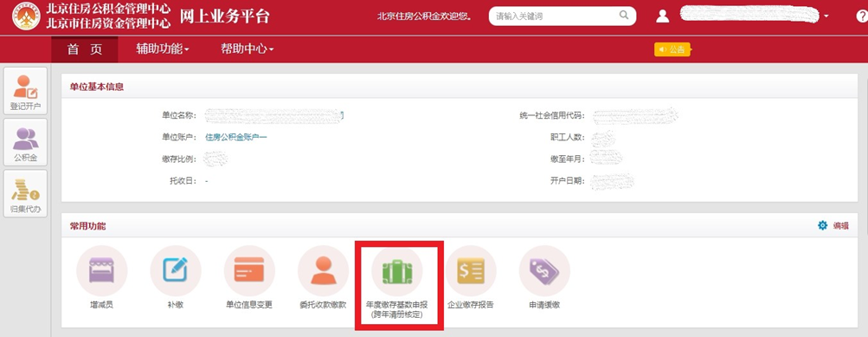Open 增减员 function icon
The width and height of the screenshot is (868, 337).
[x=102, y=271]
